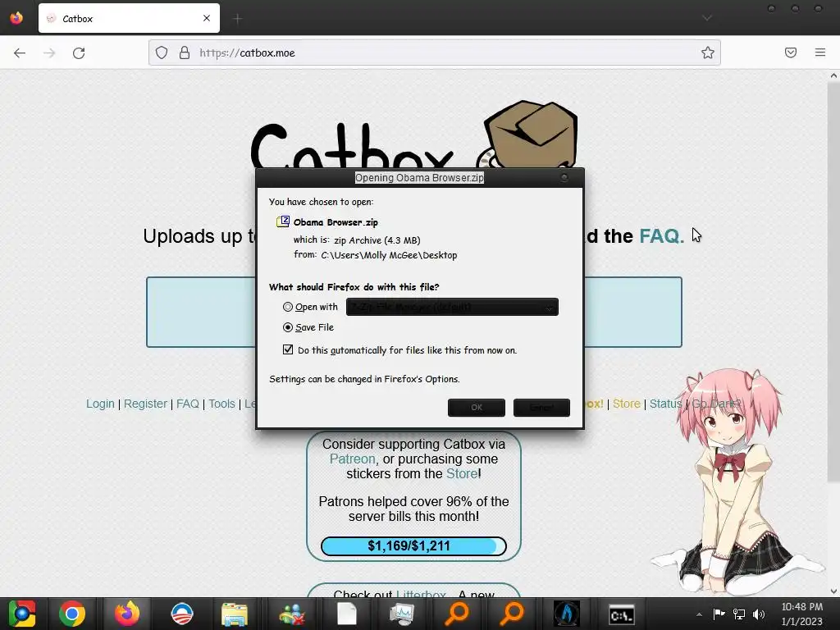Click the Patreon link
Screen dimensions: 840x630
[352, 459]
